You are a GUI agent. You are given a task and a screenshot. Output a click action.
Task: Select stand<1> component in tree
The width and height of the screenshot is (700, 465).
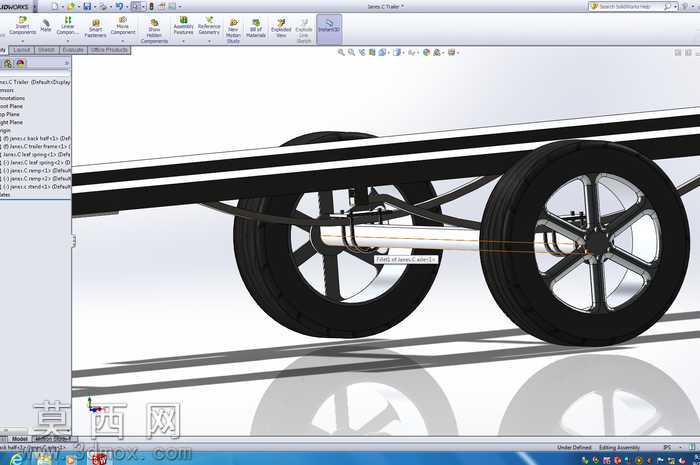[37, 187]
